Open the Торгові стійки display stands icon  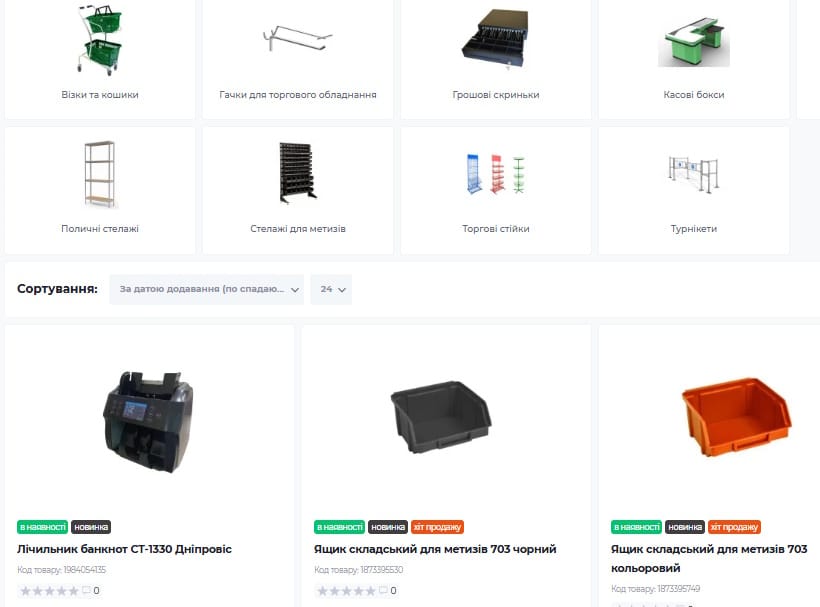point(495,174)
